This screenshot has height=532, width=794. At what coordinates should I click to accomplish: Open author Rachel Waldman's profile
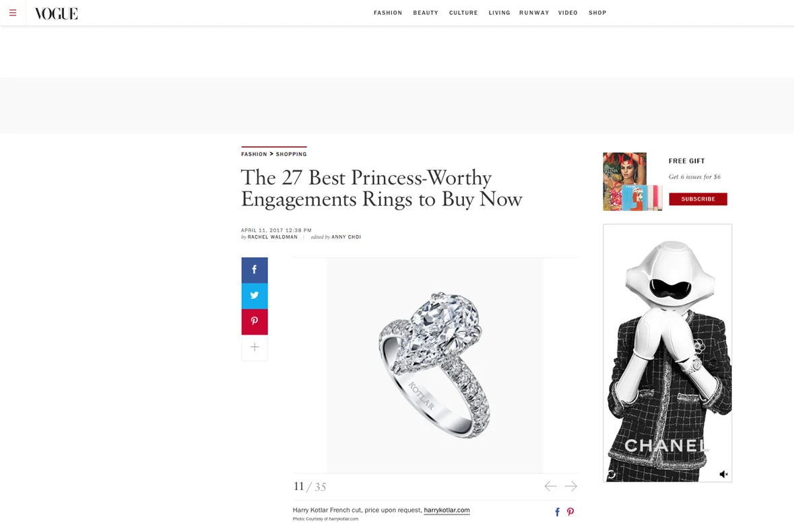pyautogui.click(x=272, y=237)
